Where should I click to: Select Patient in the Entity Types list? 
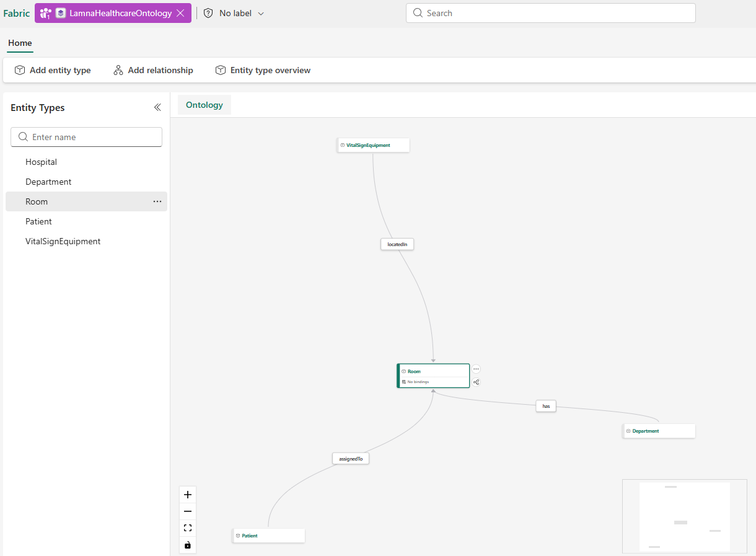click(38, 221)
